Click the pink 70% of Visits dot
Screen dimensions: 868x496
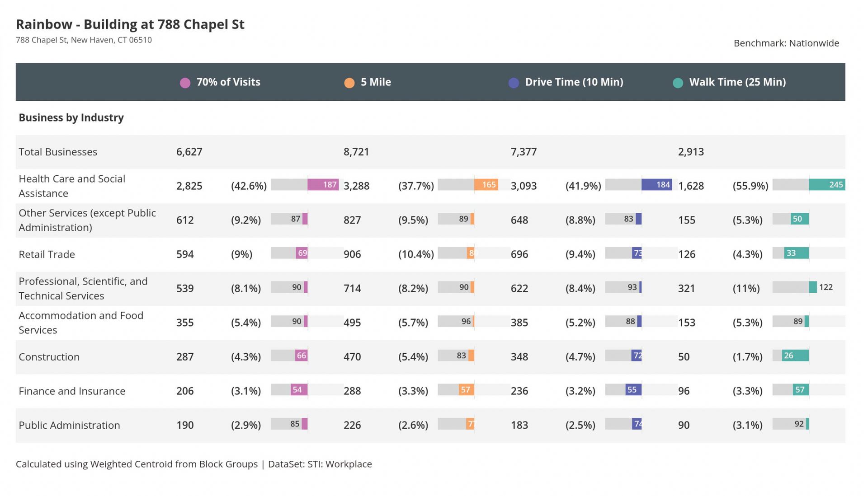(x=185, y=83)
